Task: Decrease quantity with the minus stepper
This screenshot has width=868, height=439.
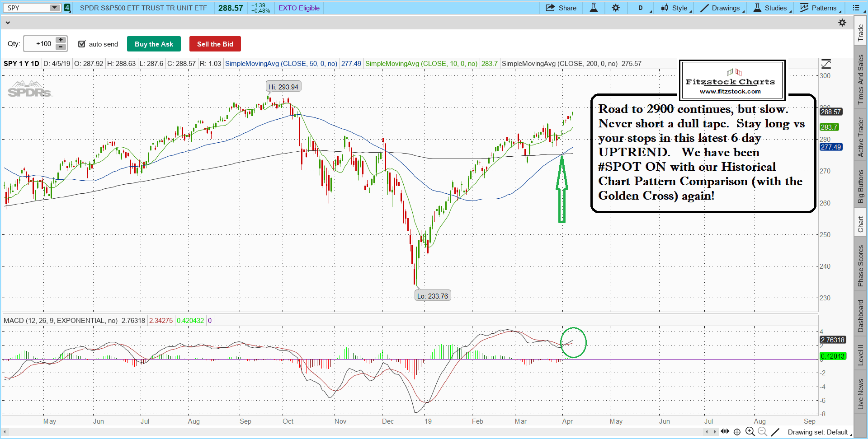Action: (61, 47)
